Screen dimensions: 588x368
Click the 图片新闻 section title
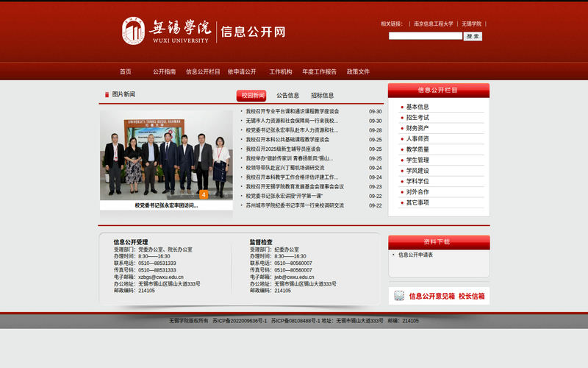[123, 94]
